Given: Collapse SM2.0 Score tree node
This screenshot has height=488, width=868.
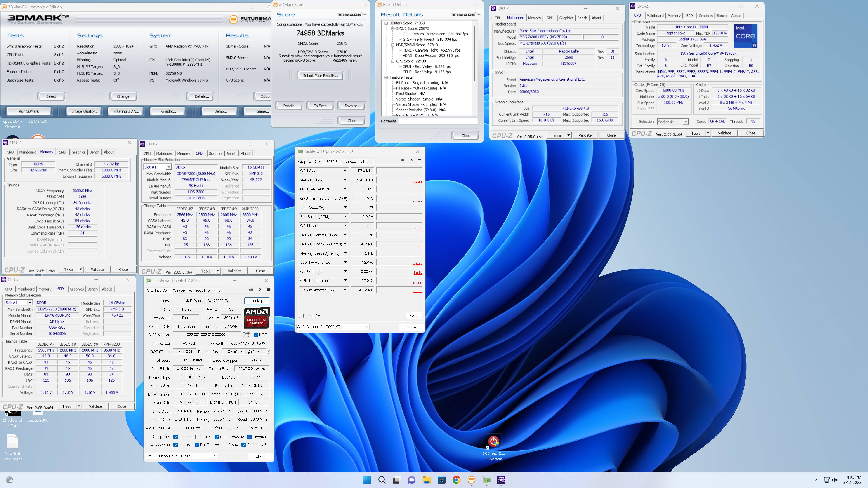Looking at the screenshot, I should tap(393, 29).
